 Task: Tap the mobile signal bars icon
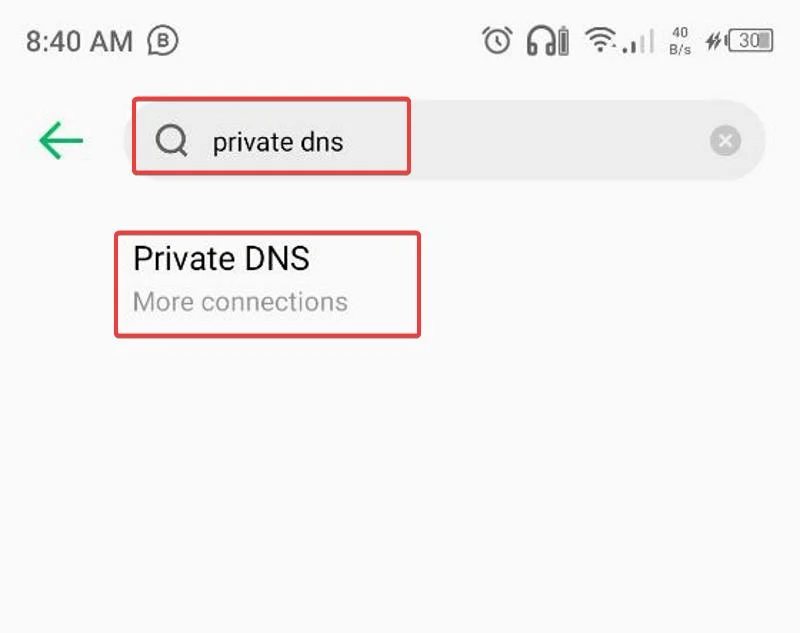click(x=639, y=42)
